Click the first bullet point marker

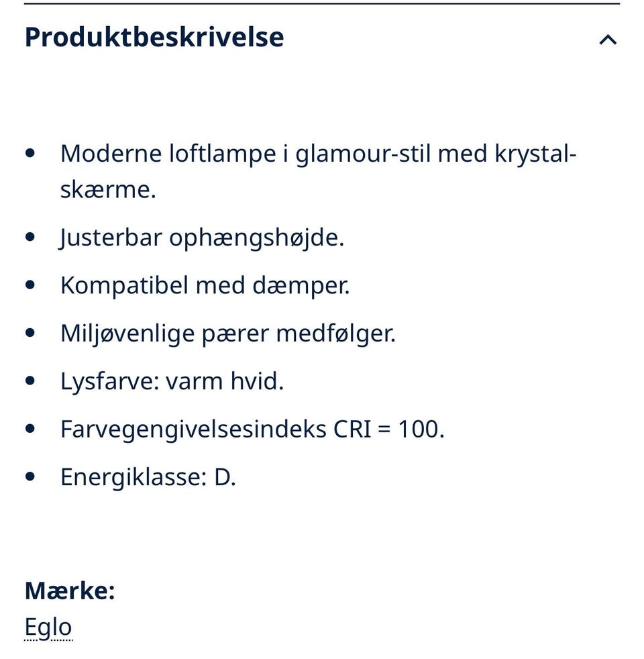click(x=31, y=153)
